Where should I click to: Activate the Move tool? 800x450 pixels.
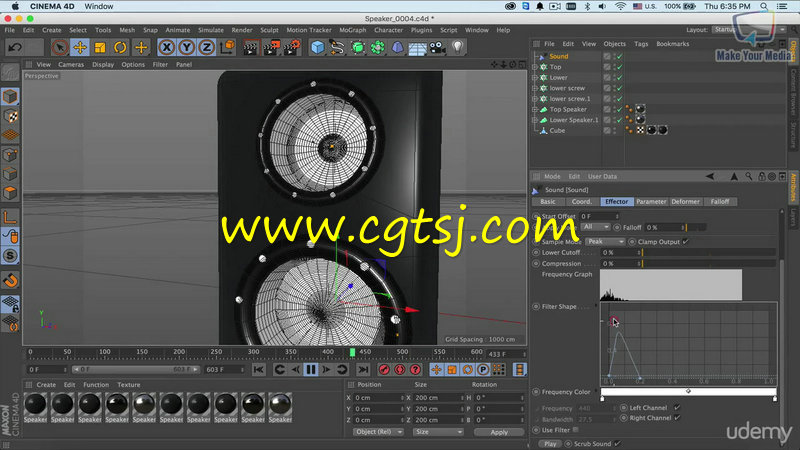(80, 47)
